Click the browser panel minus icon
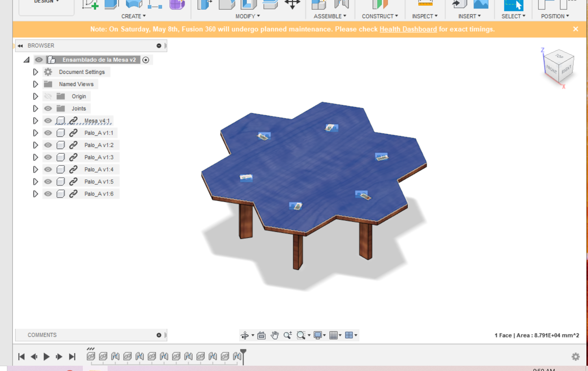The image size is (588, 371). 159,46
